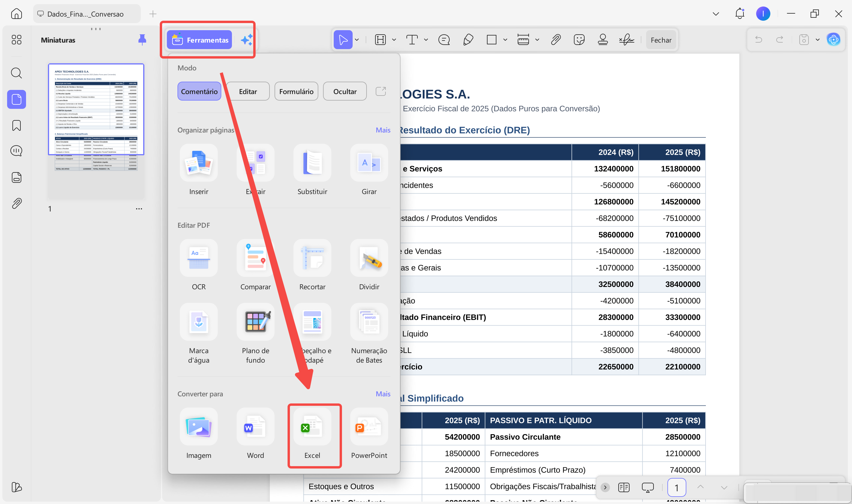Add a new tab with plus
This screenshot has width=852, height=504.
153,14
